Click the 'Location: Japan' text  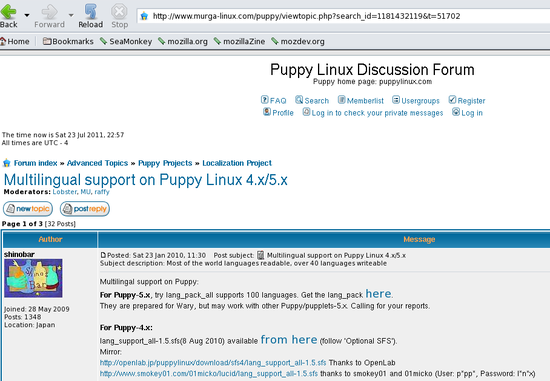(30, 325)
